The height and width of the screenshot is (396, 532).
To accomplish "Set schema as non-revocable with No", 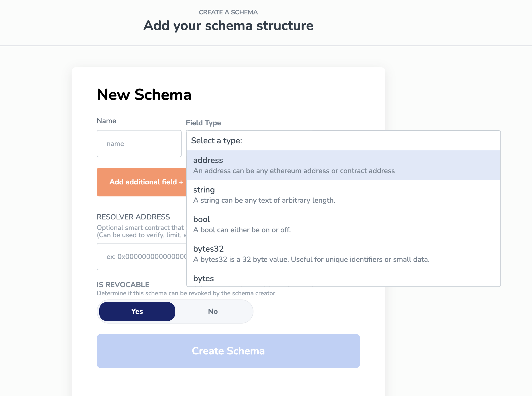I will (x=213, y=311).
